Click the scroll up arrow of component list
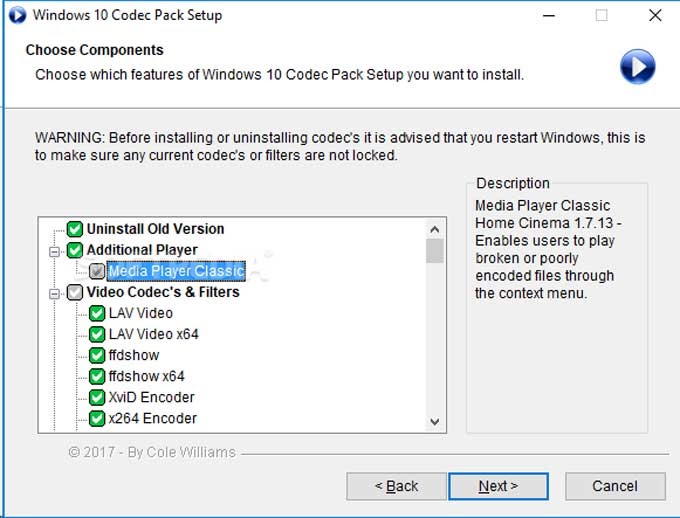 435,229
